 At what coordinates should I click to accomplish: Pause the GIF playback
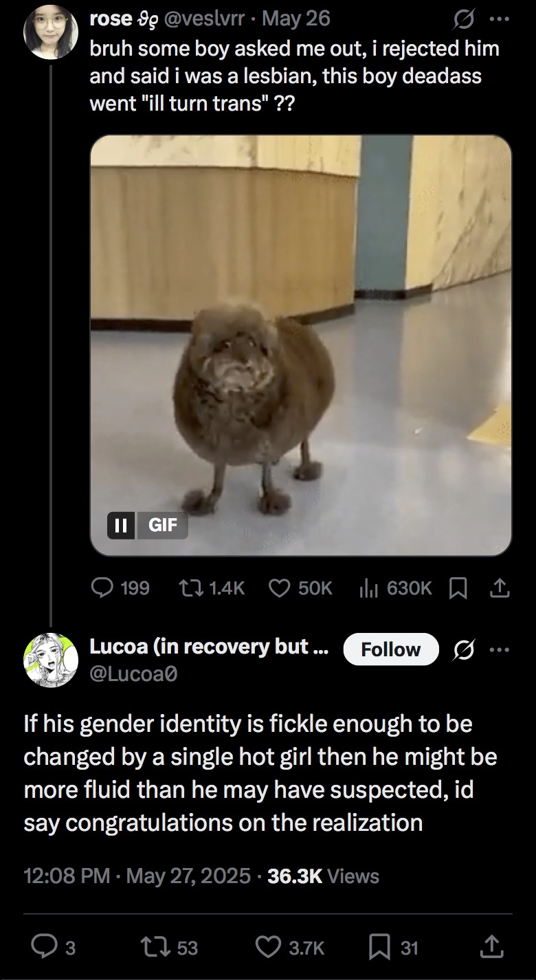coord(122,526)
